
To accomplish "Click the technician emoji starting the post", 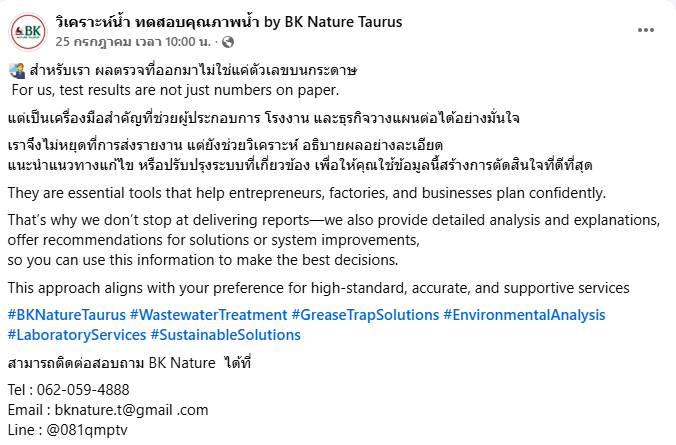I will tap(16, 71).
